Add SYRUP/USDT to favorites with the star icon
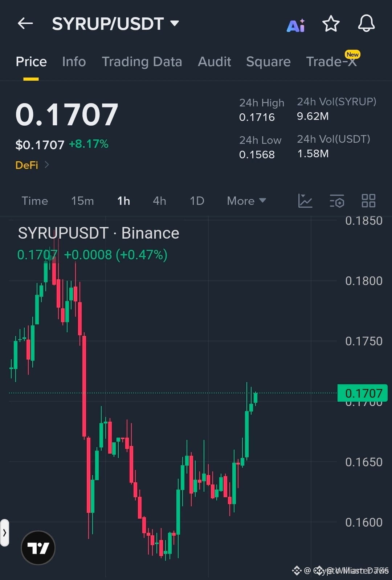Screen dimensions: 392x580 (x=331, y=24)
